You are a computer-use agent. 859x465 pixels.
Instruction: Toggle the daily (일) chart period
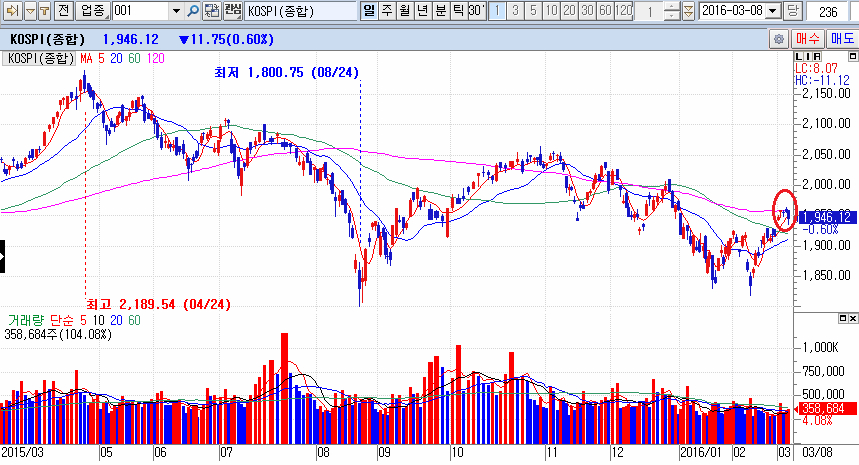coord(369,11)
